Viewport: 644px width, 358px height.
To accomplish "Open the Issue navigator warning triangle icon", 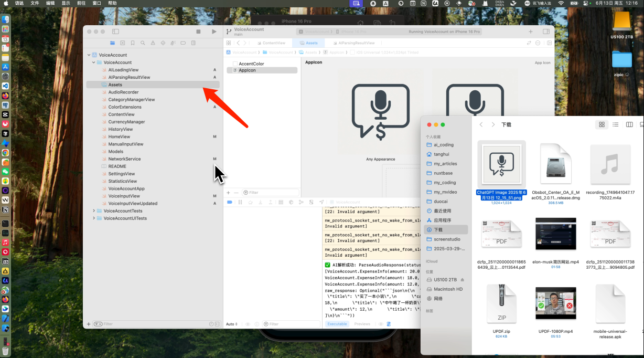I will click(x=153, y=43).
